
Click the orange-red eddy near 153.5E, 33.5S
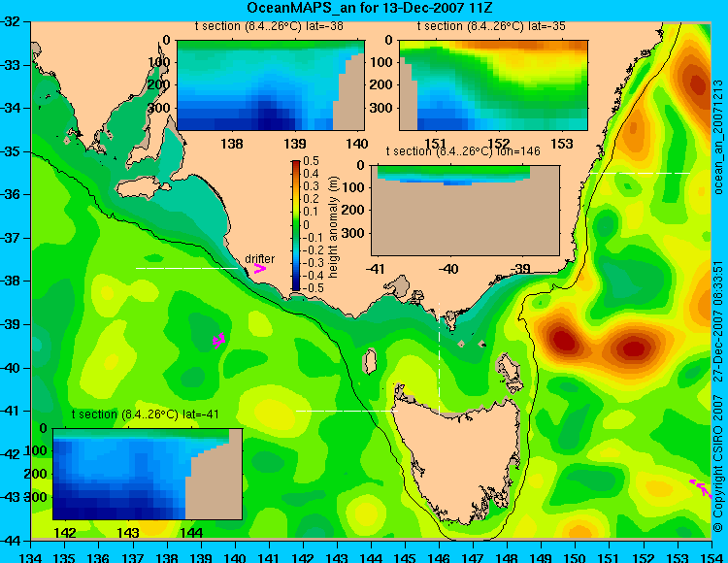697,85
